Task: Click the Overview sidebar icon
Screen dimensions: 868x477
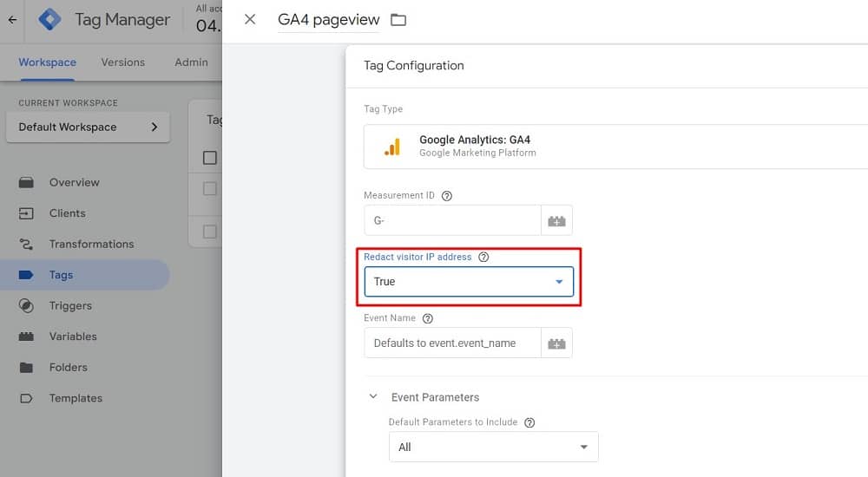Action: pos(26,183)
